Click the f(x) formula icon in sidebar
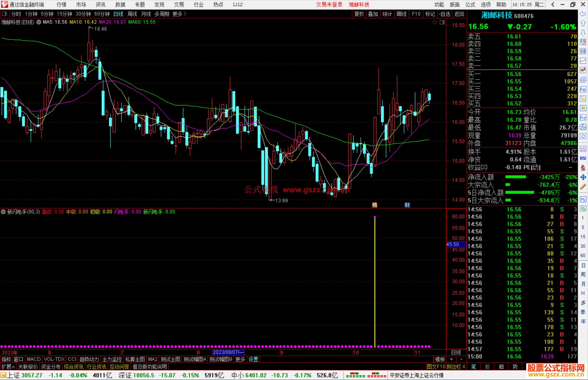This screenshot has height=380, width=588. [583, 127]
